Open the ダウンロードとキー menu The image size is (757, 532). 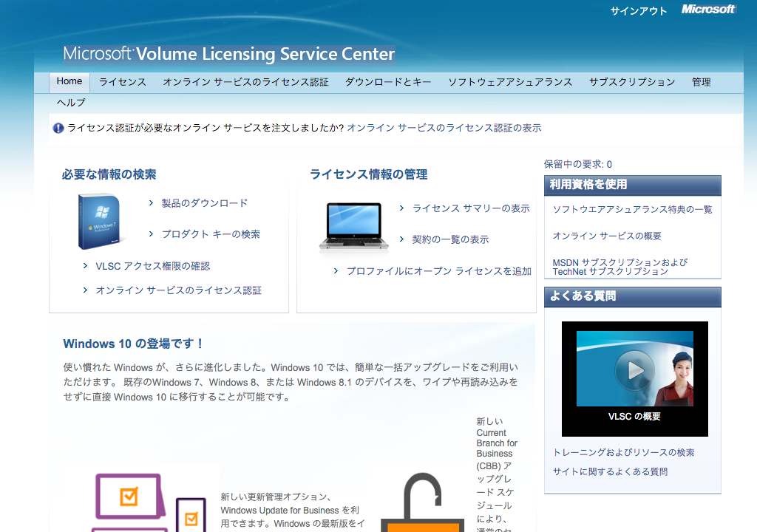pos(388,82)
